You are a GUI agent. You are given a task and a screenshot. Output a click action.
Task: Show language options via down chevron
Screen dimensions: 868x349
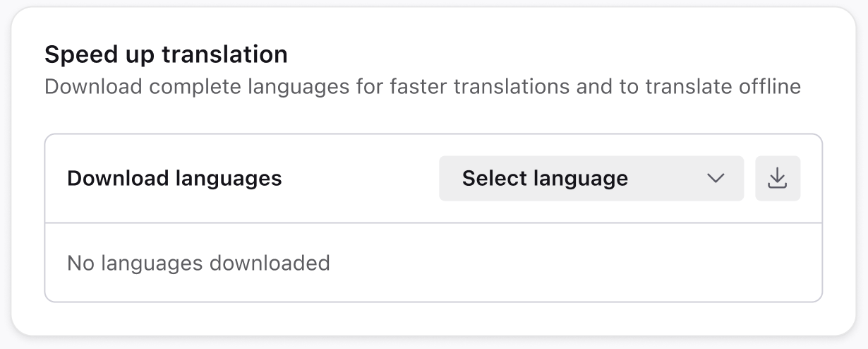coord(716,178)
